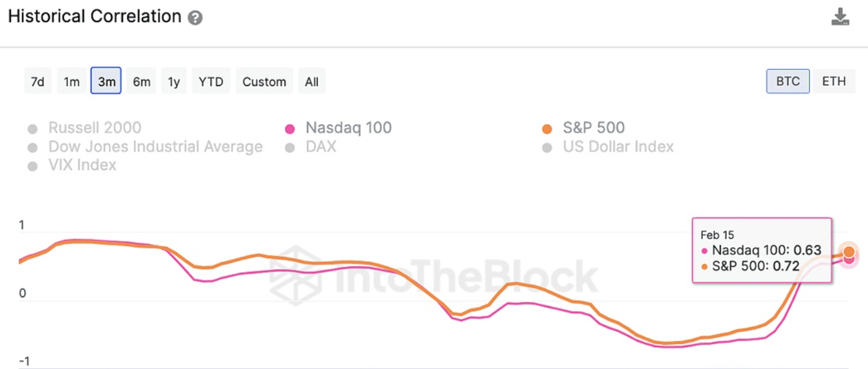Show All historical data

click(312, 82)
